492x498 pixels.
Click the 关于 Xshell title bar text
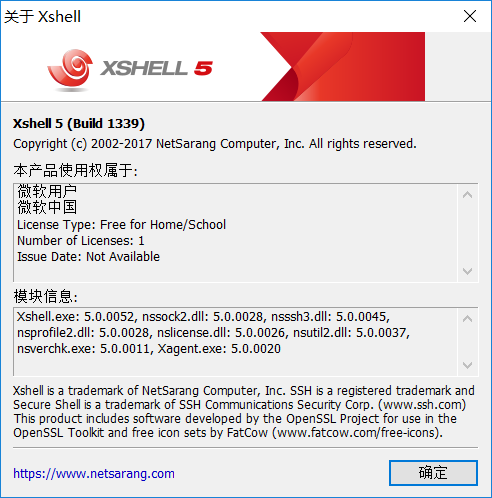pos(42,17)
